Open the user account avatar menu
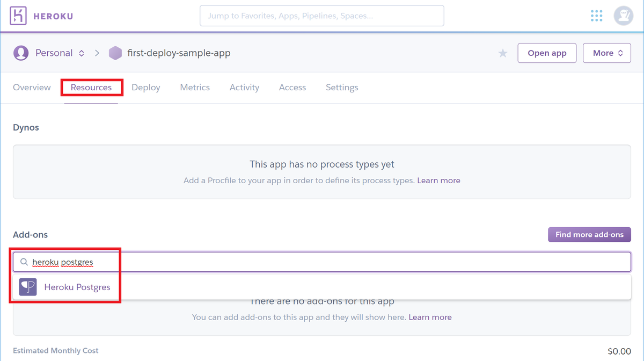The height and width of the screenshot is (361, 644). pos(624,16)
